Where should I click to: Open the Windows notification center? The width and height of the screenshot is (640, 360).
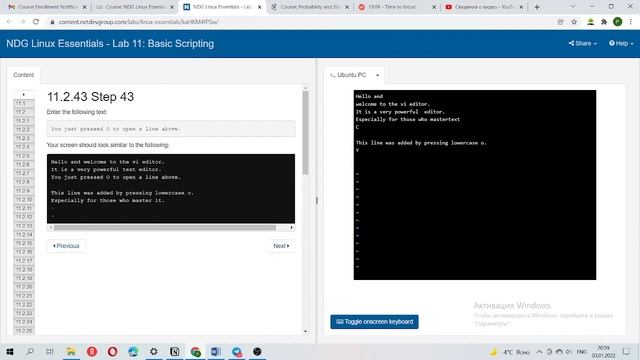point(627,351)
